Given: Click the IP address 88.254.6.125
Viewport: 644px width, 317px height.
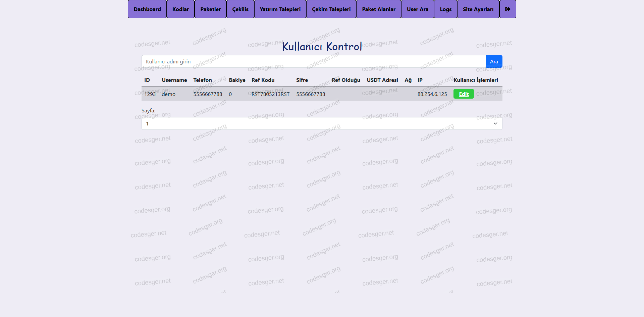Looking at the screenshot, I should (432, 94).
